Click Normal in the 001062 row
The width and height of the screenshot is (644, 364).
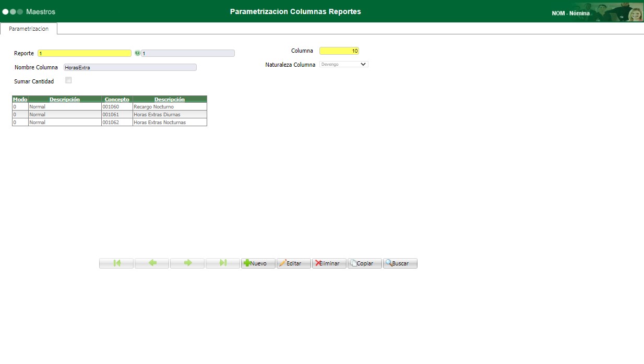coord(37,122)
